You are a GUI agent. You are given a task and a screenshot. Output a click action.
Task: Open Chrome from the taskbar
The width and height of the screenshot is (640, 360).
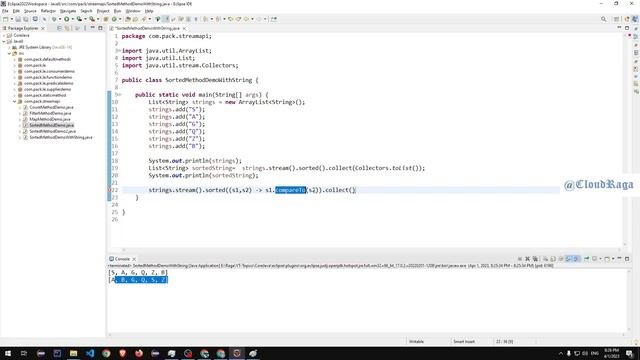tap(106, 353)
